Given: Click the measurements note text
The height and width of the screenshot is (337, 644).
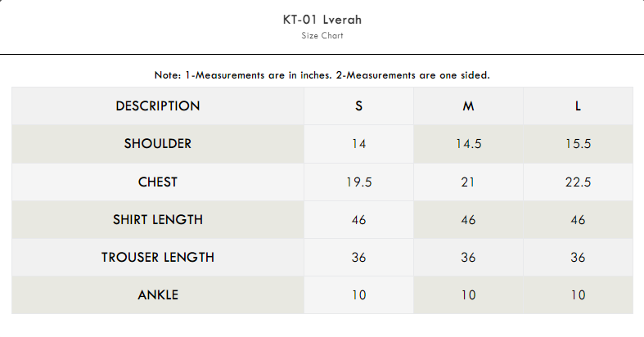Looking at the screenshot, I should [x=322, y=75].
